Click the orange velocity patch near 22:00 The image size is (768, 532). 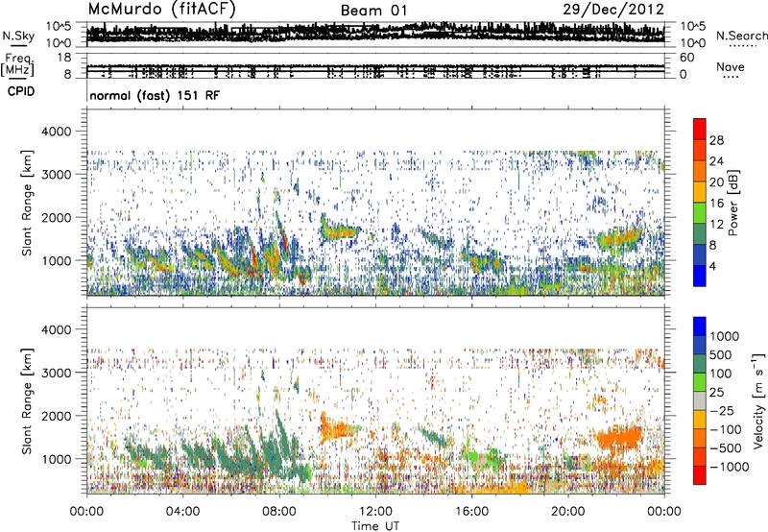click(x=618, y=437)
